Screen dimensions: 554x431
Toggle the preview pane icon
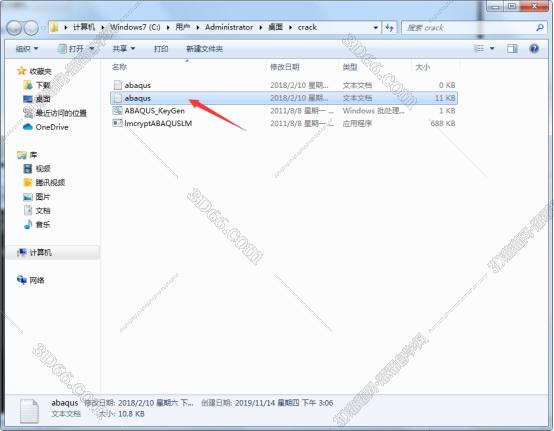point(512,48)
